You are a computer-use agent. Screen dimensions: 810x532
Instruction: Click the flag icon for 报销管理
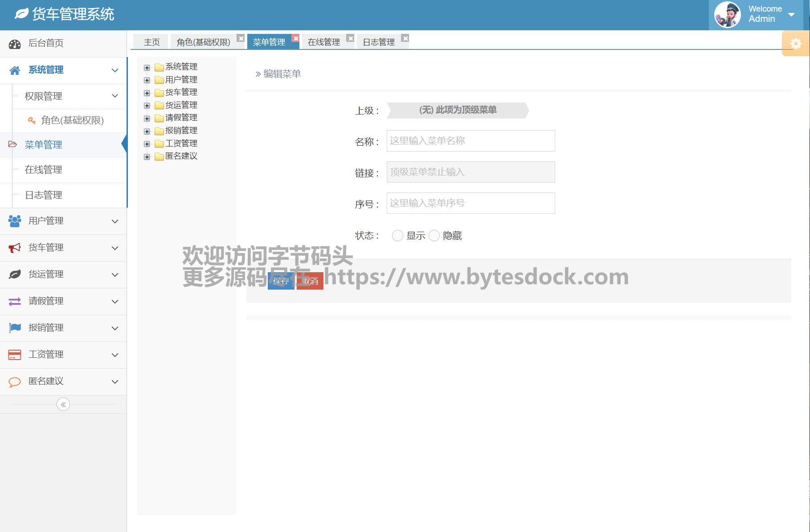click(15, 328)
